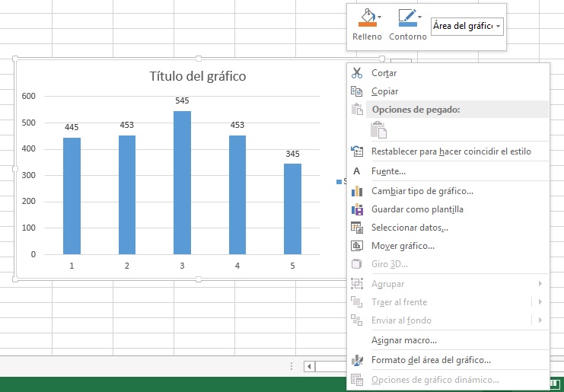Open the Relleno dropdown arrow
Viewport: 564px width, 392px height.
[x=381, y=16]
